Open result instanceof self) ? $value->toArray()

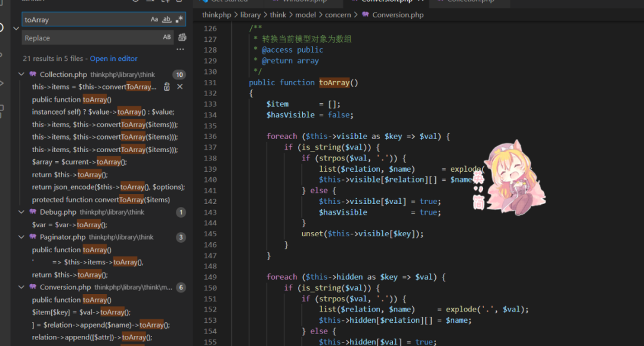(x=103, y=112)
